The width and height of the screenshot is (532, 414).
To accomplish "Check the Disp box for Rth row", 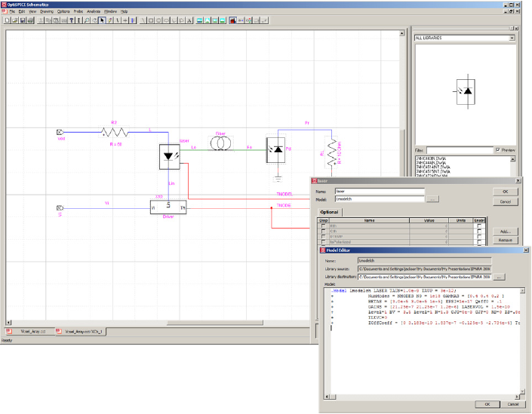I will tap(324, 225).
